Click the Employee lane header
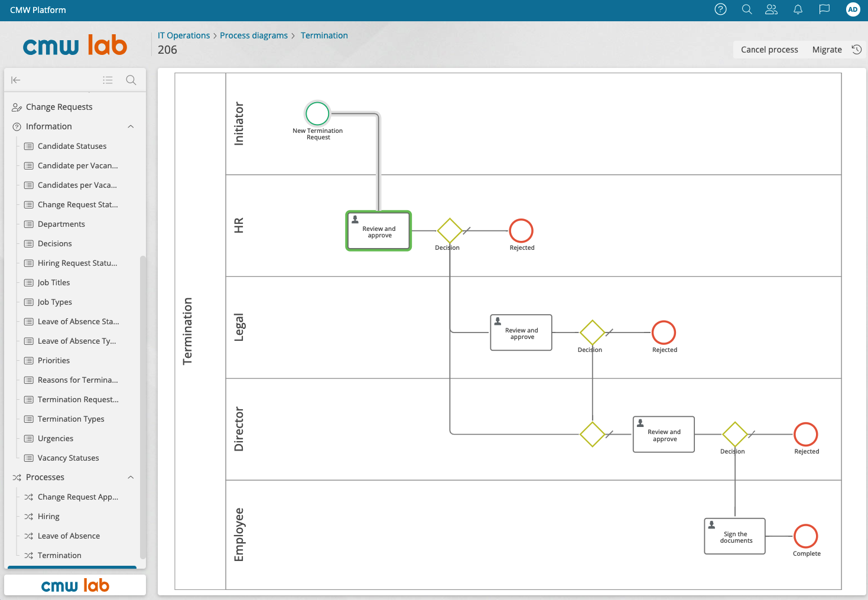Image resolution: width=868 pixels, height=600 pixels. [239, 535]
